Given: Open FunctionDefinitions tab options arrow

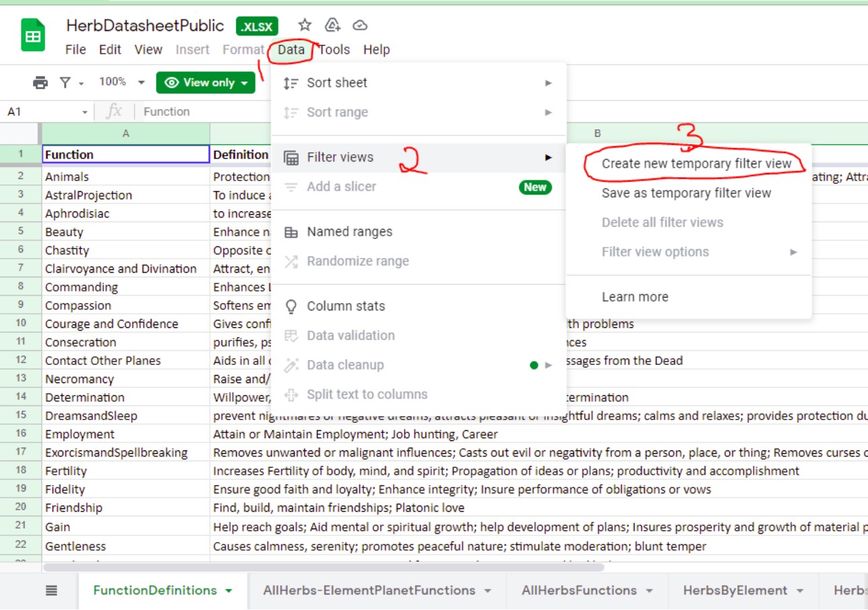Looking at the screenshot, I should (229, 591).
